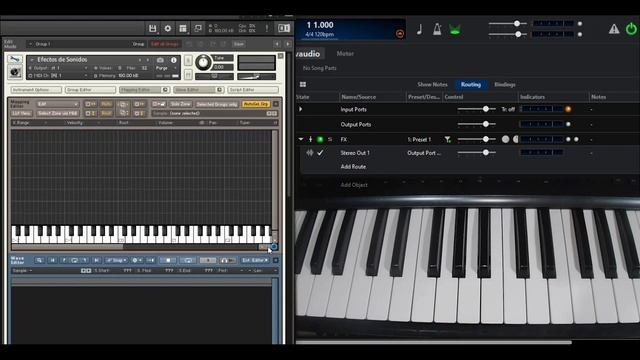Screen dimensions: 640x360
Task: Switch to the Bindings tab
Action: [505, 84]
